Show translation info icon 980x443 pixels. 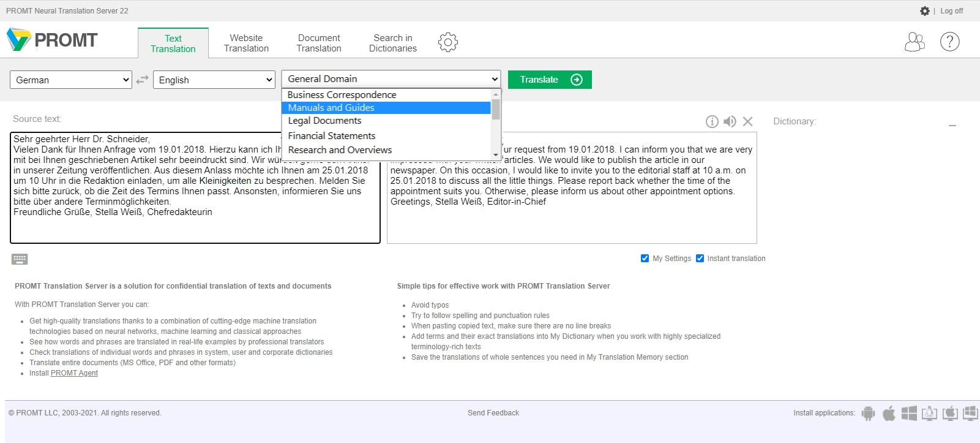pyautogui.click(x=712, y=121)
